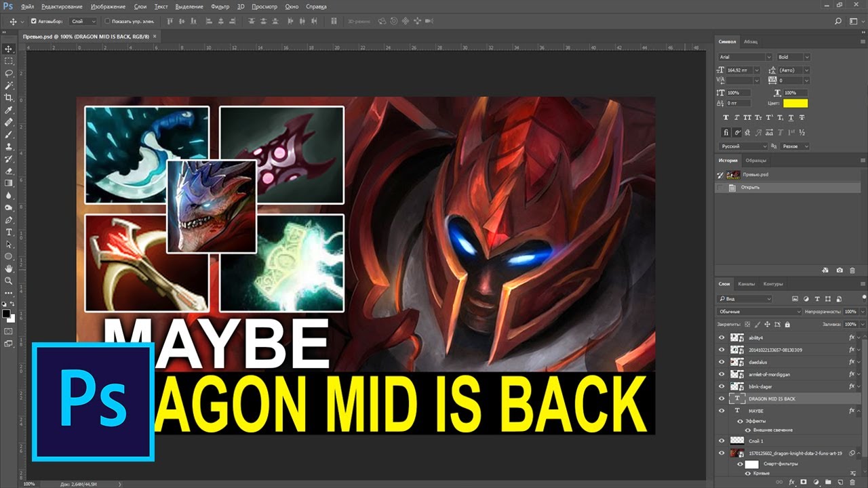This screenshot has width=868, height=488.
Task: Delete current state in History panel
Action: click(x=852, y=270)
